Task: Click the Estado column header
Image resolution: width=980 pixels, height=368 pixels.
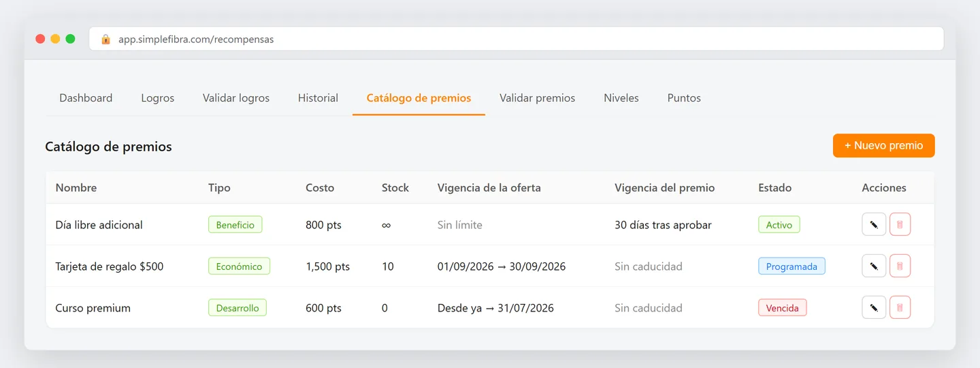Action: pyautogui.click(x=775, y=187)
